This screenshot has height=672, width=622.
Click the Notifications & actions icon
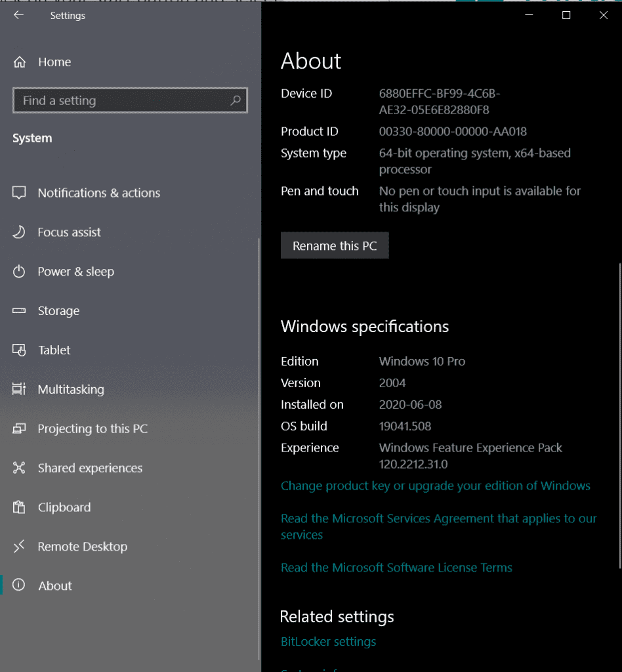pos(19,192)
